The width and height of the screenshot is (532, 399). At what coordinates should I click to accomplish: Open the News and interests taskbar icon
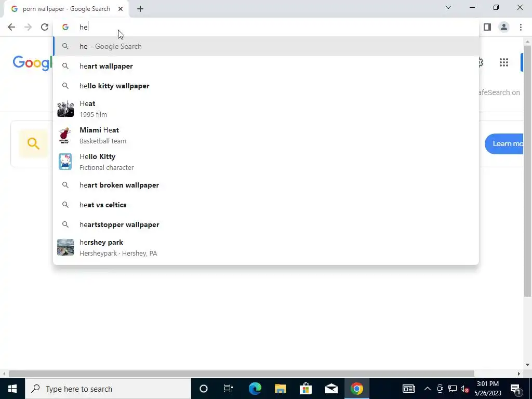pyautogui.click(x=409, y=389)
